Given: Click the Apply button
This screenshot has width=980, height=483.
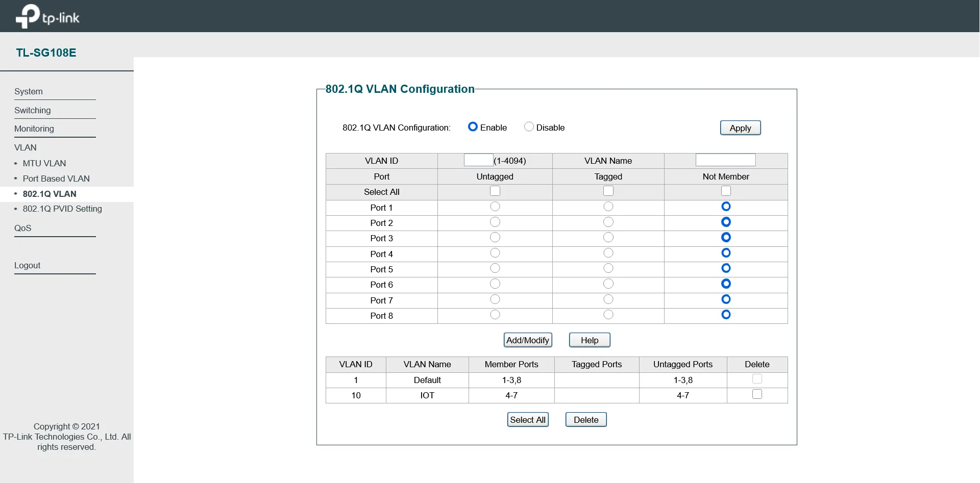Looking at the screenshot, I should coord(740,128).
